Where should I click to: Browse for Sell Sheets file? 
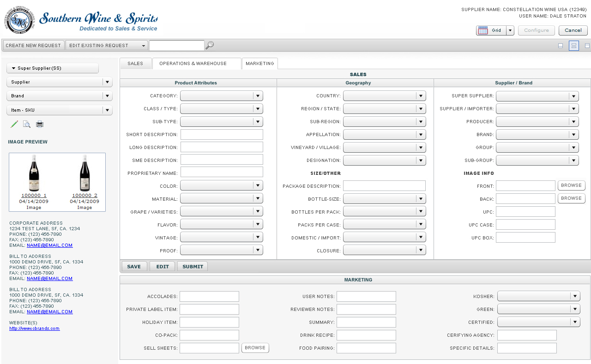tap(255, 348)
